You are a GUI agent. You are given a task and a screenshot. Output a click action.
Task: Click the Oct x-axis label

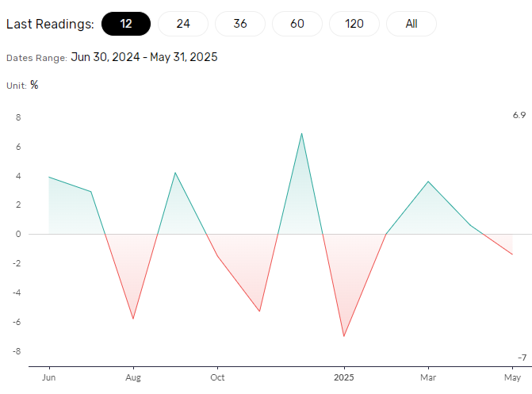click(217, 377)
